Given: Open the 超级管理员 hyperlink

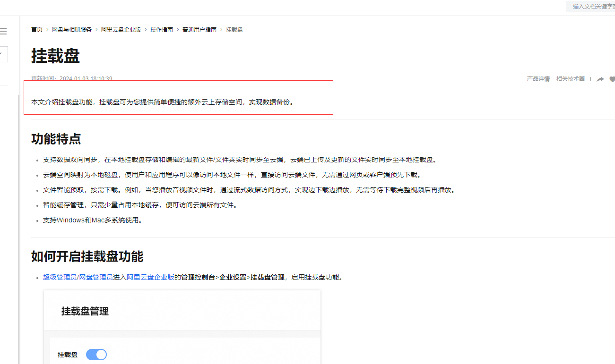Looking at the screenshot, I should (x=60, y=277).
